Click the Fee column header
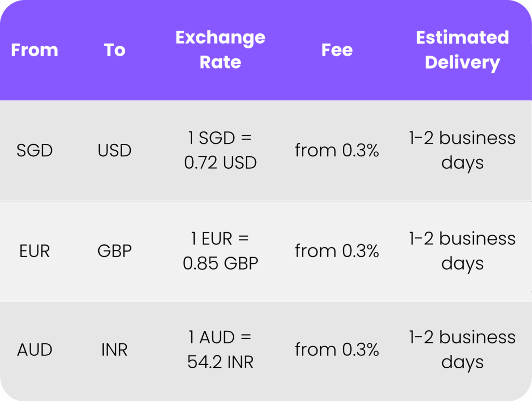 pyautogui.click(x=337, y=50)
